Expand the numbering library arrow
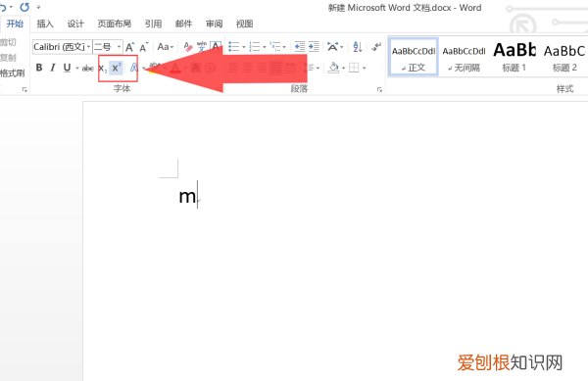This screenshot has height=381, width=588. (265, 47)
